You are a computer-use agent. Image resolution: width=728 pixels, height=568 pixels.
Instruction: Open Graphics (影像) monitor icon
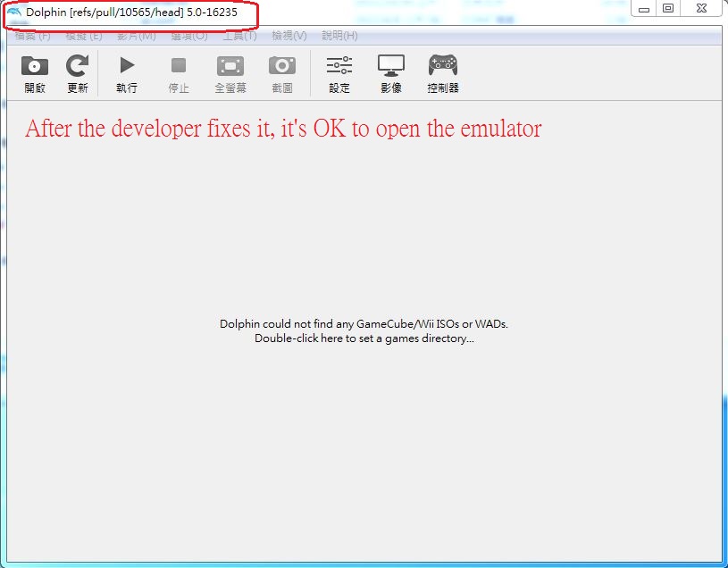pos(391,65)
